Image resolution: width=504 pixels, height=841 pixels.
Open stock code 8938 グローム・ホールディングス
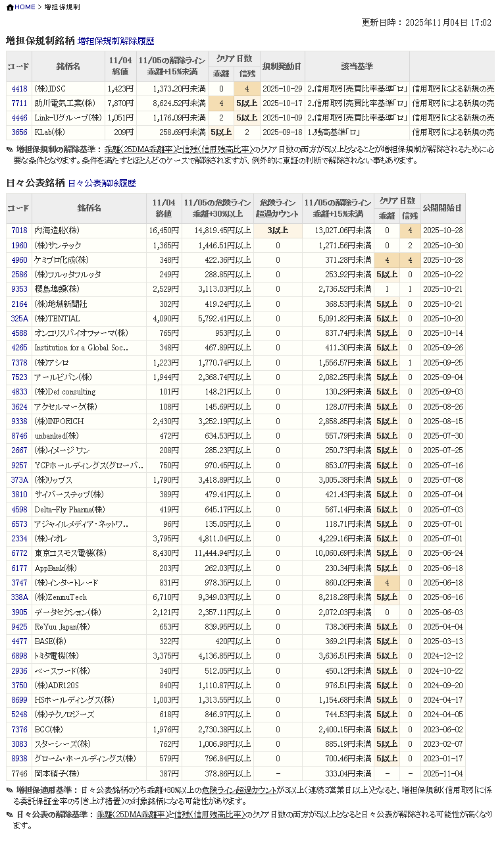coord(19,759)
